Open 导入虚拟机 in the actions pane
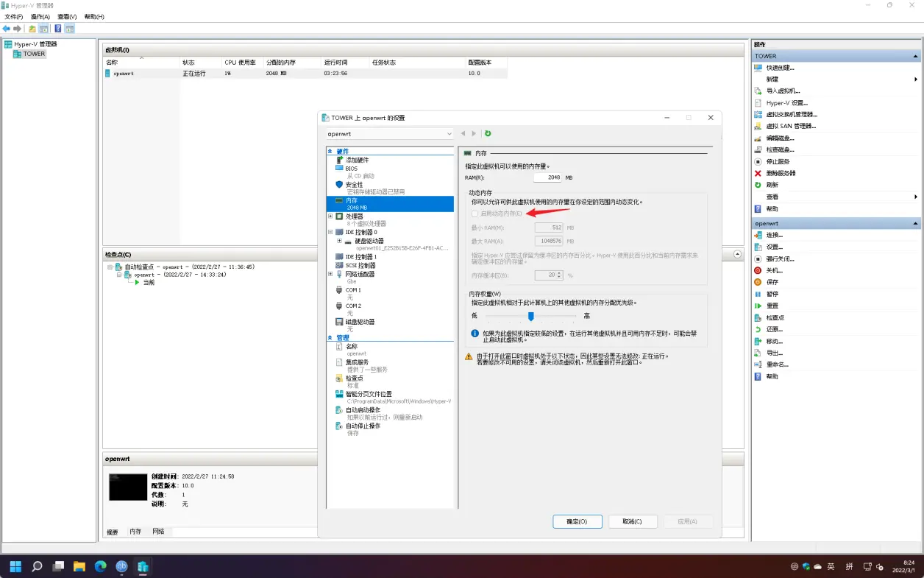 [x=783, y=91]
